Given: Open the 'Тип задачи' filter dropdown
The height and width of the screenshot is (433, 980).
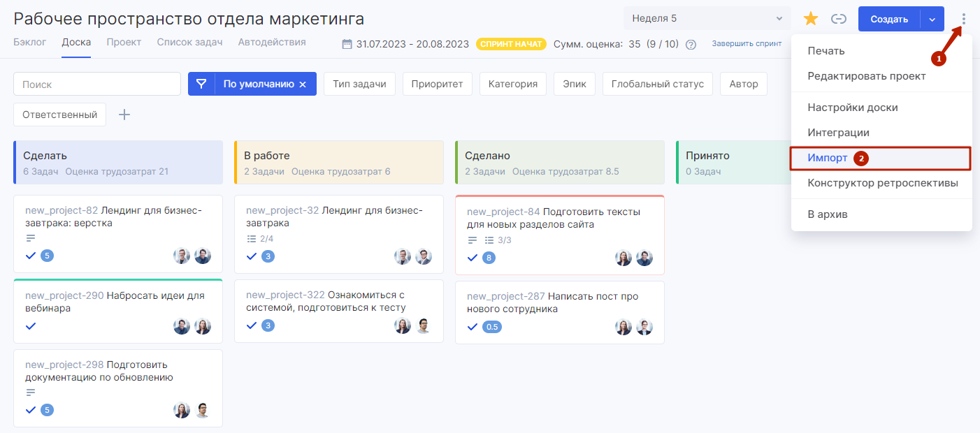Looking at the screenshot, I should [x=359, y=84].
